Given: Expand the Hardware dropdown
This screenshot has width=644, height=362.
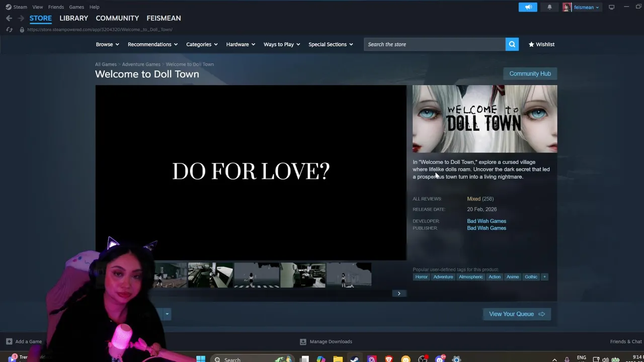Looking at the screenshot, I should tap(240, 44).
